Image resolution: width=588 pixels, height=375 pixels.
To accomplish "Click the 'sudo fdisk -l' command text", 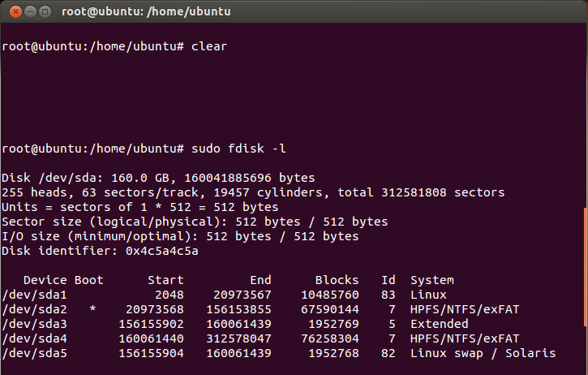I will pos(239,149).
